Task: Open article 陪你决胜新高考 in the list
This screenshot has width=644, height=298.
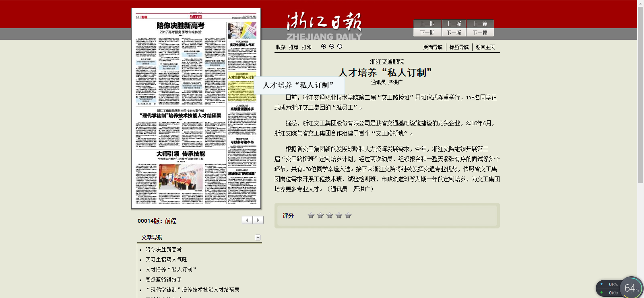Action: [163, 249]
